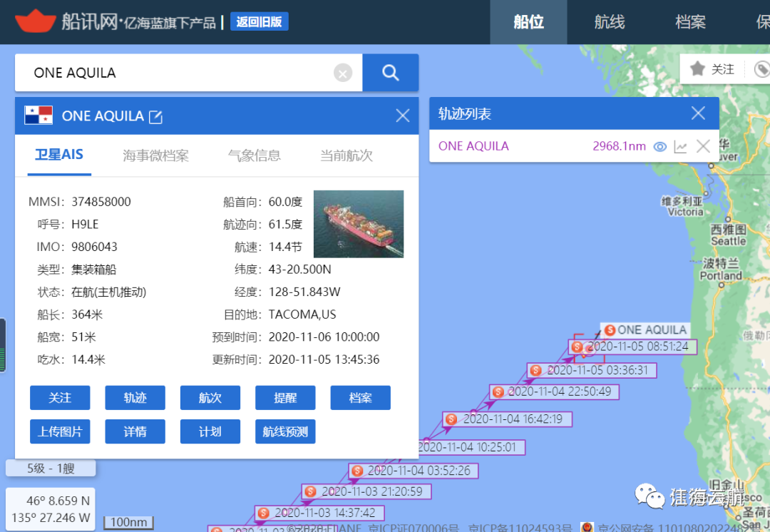Click track point 2020-11-03 14:37:42
The width and height of the screenshot is (770, 532).
pyautogui.click(x=319, y=513)
